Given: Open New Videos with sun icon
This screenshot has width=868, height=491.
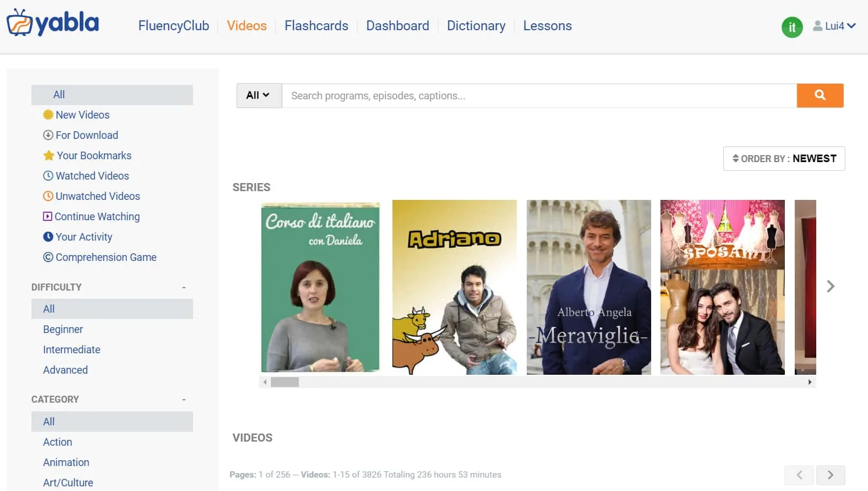Looking at the screenshot, I should click(82, 115).
